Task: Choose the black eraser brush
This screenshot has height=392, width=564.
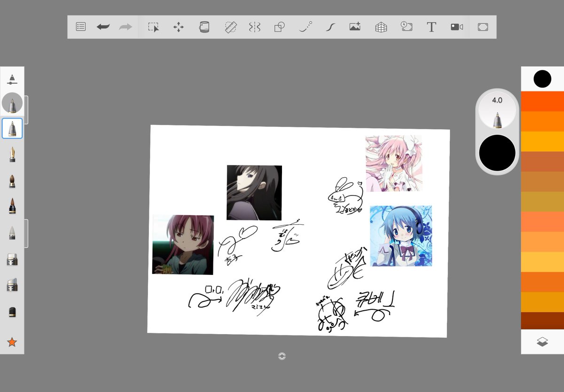Action: [12, 312]
